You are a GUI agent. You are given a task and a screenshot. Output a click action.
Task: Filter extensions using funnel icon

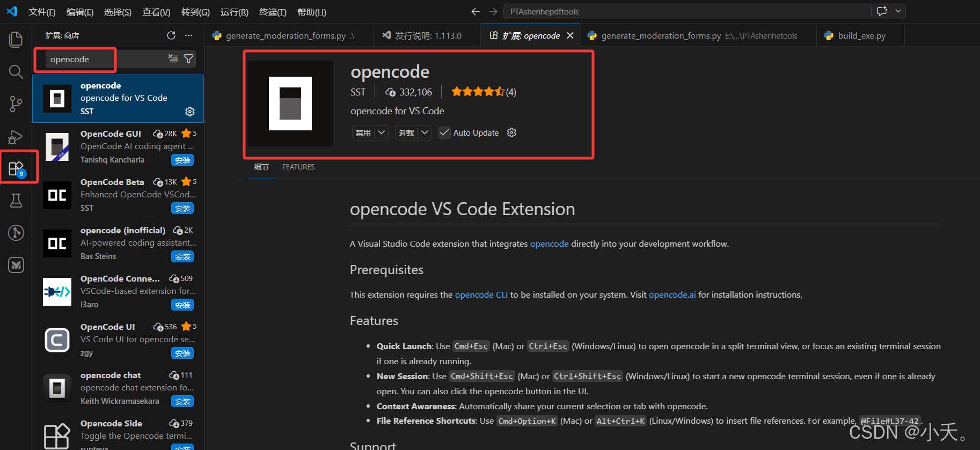(188, 58)
